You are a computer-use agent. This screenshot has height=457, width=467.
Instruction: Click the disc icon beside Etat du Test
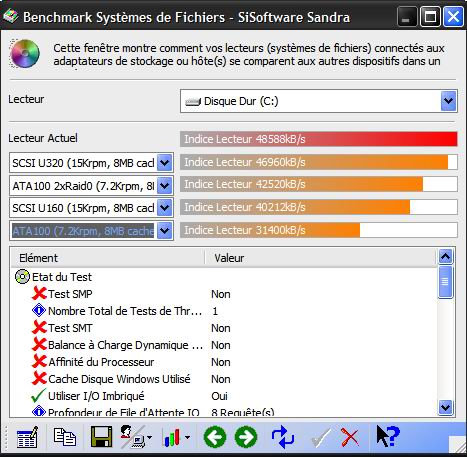coord(22,277)
